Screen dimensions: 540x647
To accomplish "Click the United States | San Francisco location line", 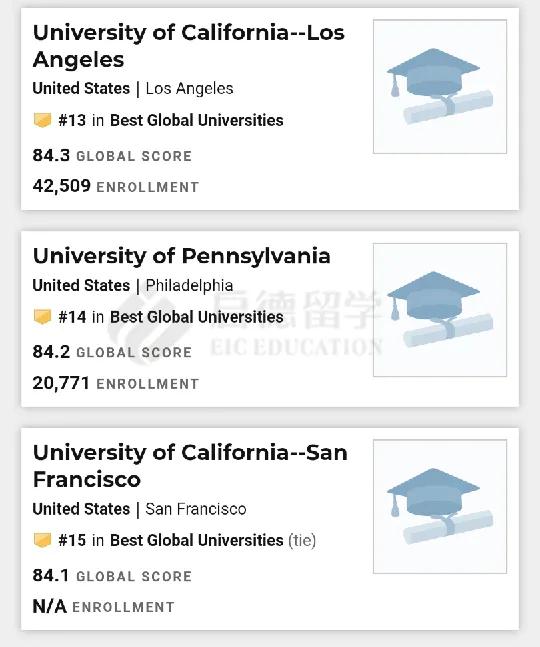I will 139,509.
